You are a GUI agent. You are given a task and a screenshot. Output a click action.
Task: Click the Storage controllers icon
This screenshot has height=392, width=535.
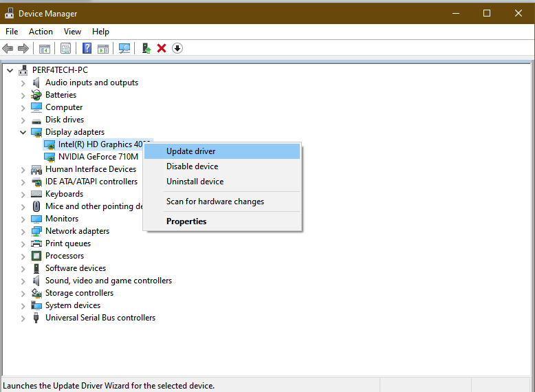36,293
